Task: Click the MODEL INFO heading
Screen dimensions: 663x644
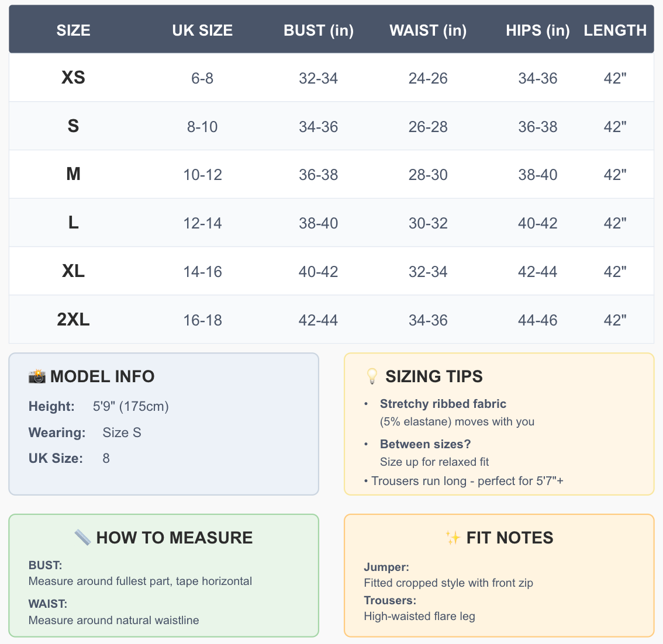Action: pos(102,376)
